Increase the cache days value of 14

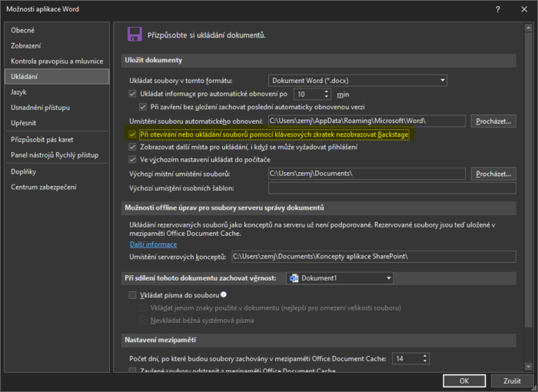(425, 356)
